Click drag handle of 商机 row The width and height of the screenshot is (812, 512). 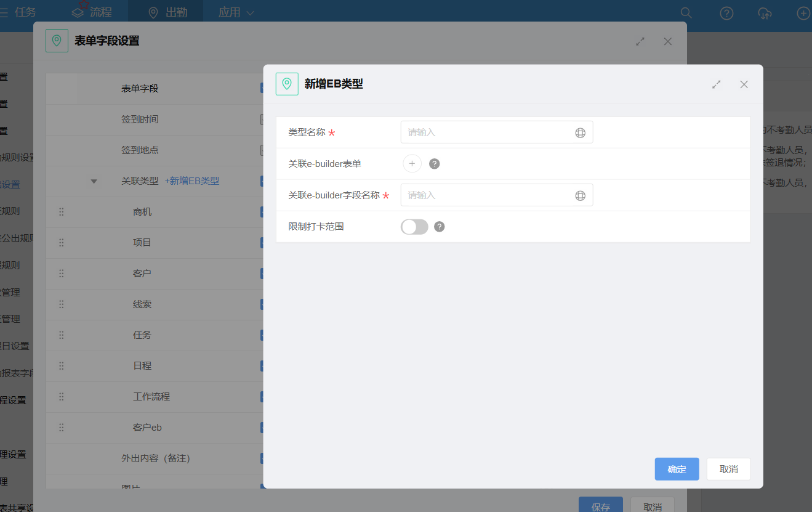pyautogui.click(x=61, y=212)
